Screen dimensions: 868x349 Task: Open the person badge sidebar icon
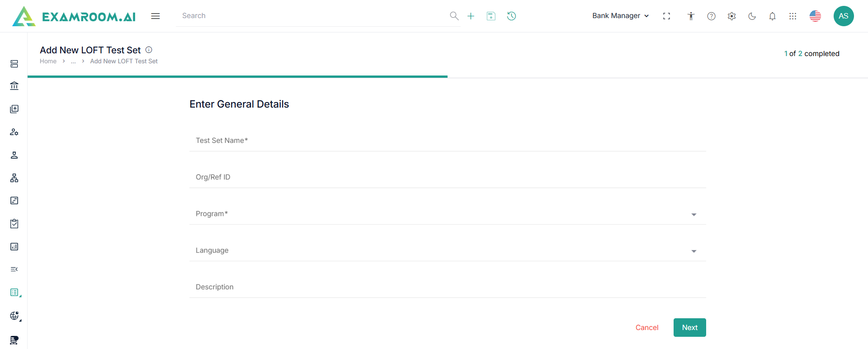(14, 155)
